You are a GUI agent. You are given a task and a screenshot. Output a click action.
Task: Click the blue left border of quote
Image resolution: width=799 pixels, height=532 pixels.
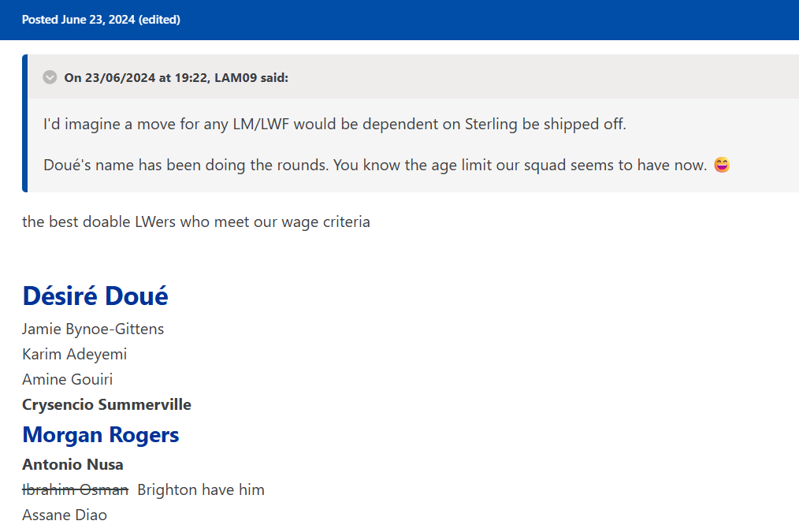25,124
